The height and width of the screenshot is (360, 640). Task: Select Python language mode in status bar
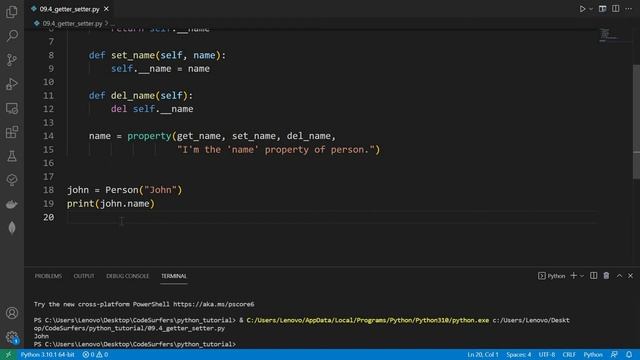click(593, 354)
